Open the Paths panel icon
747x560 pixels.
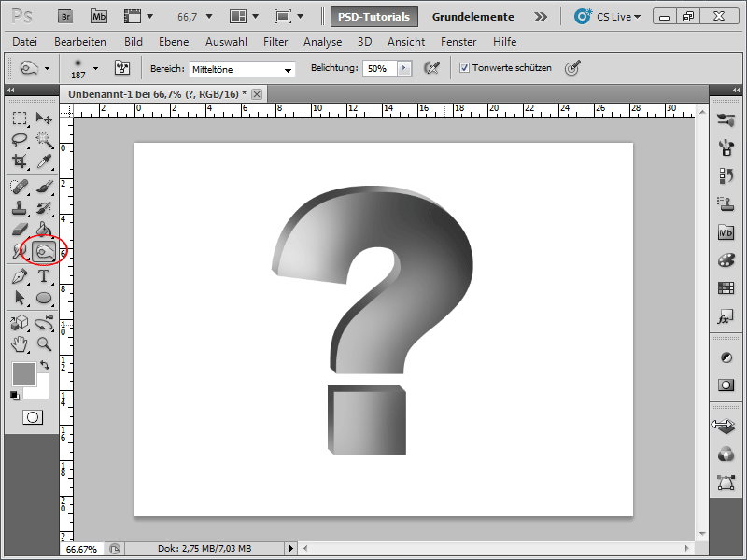tap(726, 483)
